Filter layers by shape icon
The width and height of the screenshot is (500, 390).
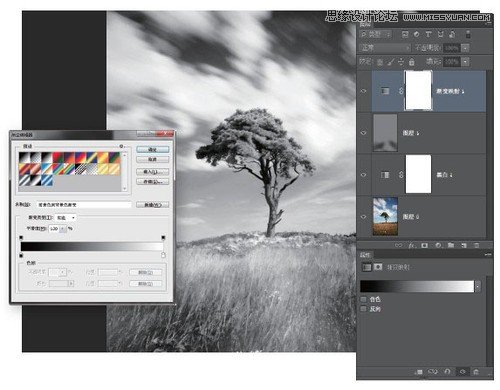coord(441,34)
